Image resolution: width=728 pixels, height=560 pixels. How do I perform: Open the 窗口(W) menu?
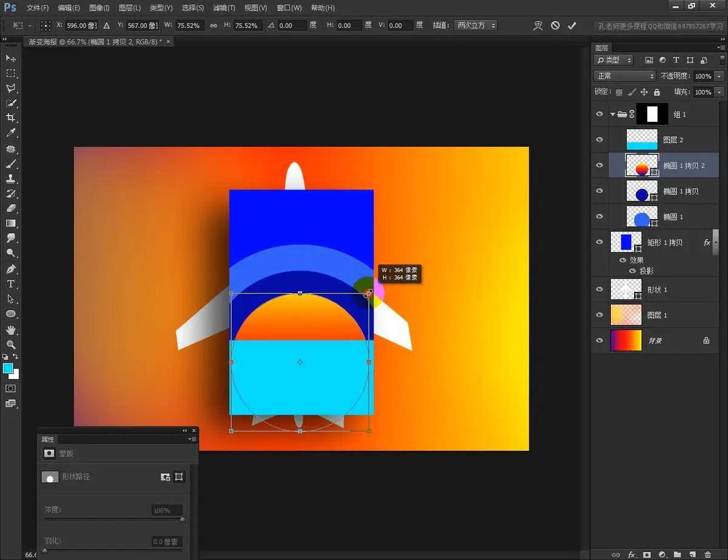289,8
